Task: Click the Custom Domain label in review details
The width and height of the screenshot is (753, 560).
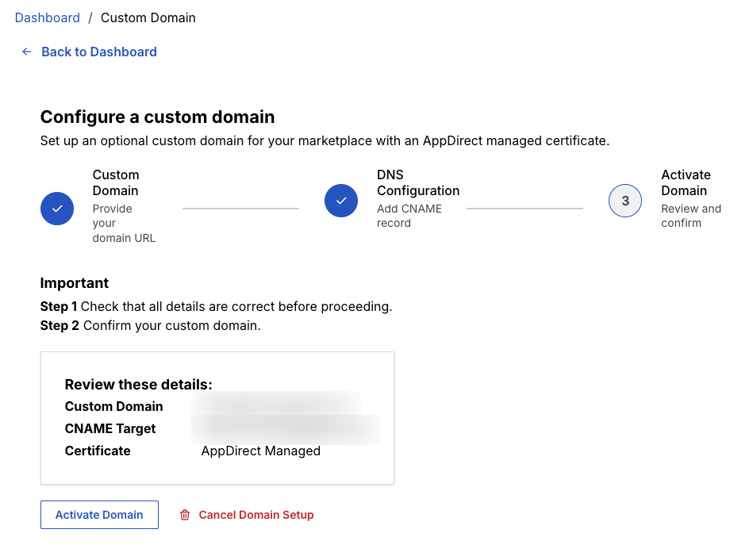Action: tap(113, 406)
